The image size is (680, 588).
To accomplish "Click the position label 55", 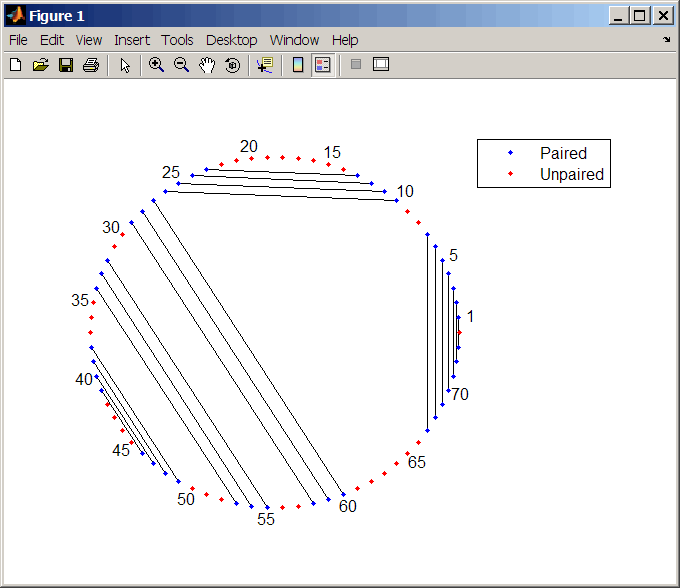I will point(266,519).
